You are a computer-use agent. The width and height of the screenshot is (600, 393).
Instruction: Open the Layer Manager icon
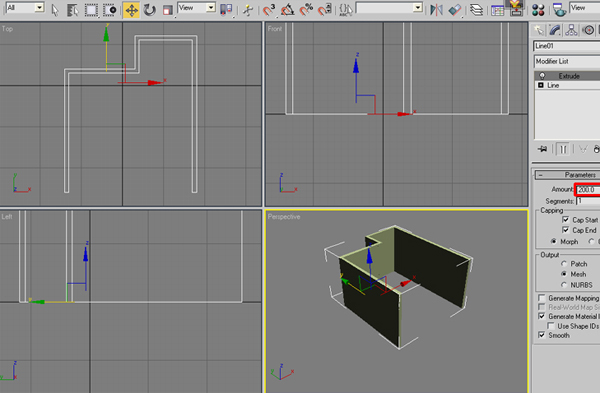[x=476, y=10]
